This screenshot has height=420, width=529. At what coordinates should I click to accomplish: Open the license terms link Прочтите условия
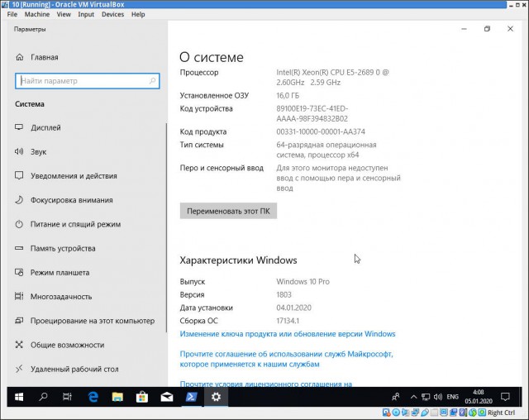click(266, 384)
